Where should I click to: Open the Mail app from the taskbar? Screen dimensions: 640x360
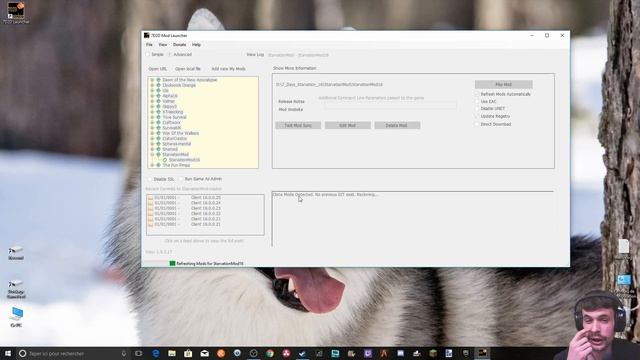(204, 353)
